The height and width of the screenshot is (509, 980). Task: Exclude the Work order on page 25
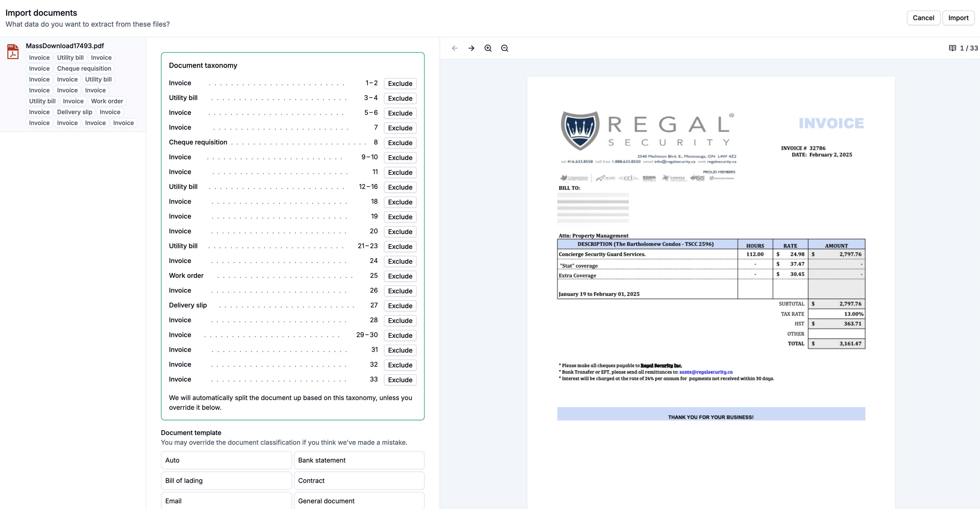point(400,276)
